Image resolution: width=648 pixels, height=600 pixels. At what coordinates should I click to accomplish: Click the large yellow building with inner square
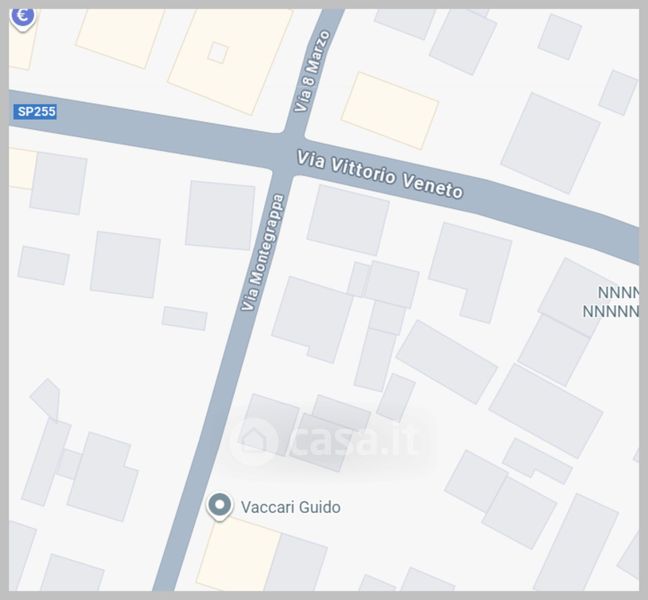click(231, 57)
